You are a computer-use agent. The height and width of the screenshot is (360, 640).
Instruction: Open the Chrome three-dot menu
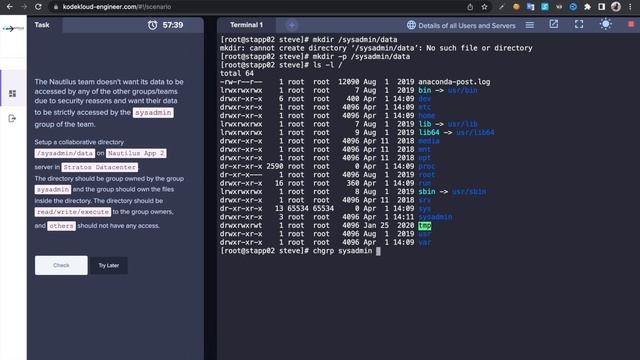tap(631, 7)
